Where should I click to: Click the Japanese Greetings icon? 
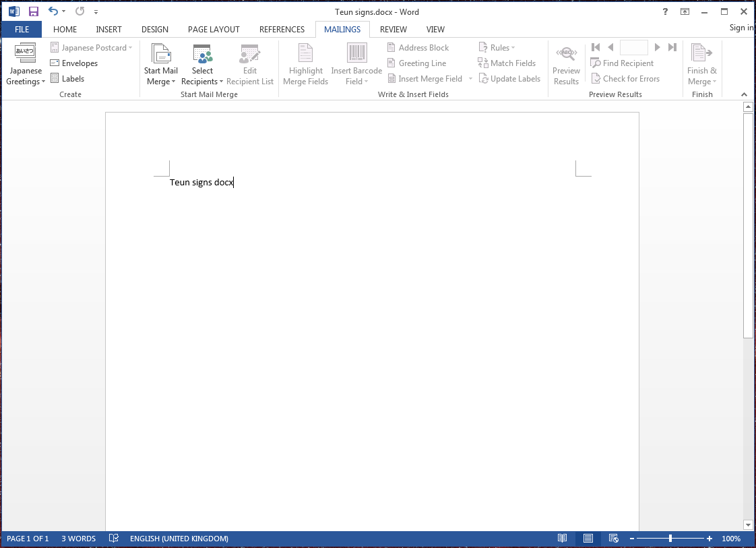(25, 54)
